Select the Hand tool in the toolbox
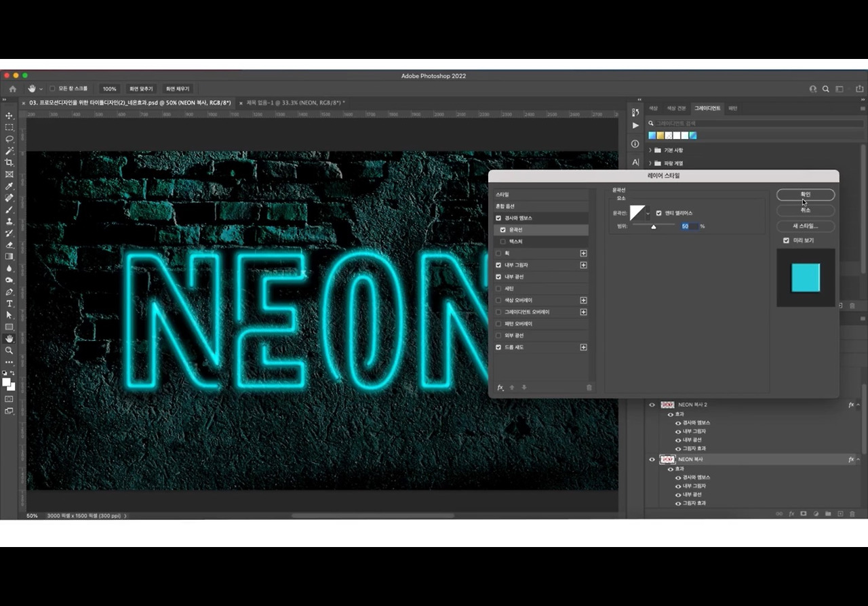Viewport: 868px width, 606px height. tap(9, 339)
